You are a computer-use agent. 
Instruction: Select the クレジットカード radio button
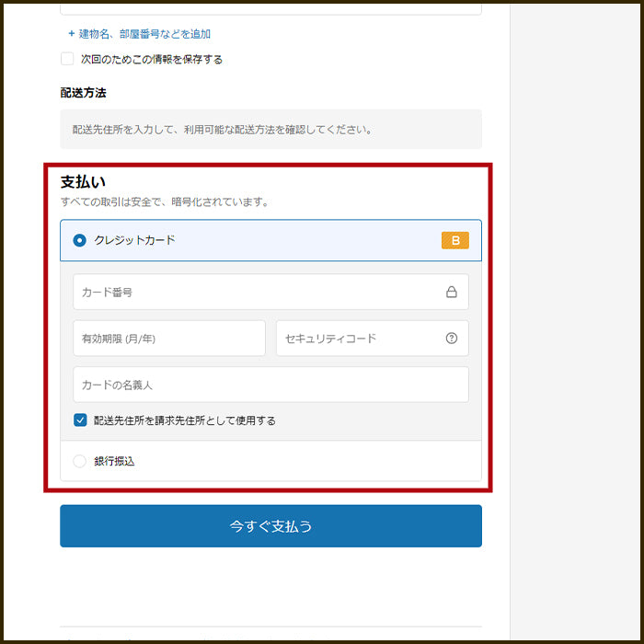[80, 240]
